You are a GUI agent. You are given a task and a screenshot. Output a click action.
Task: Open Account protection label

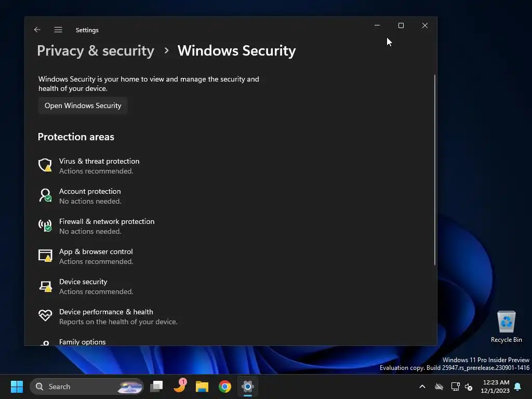click(90, 191)
